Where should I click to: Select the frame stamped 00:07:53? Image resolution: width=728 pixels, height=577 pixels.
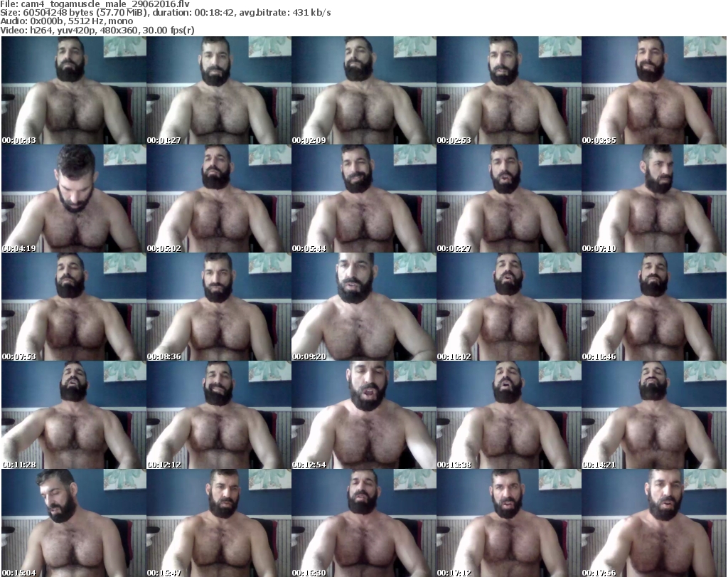click(x=74, y=307)
